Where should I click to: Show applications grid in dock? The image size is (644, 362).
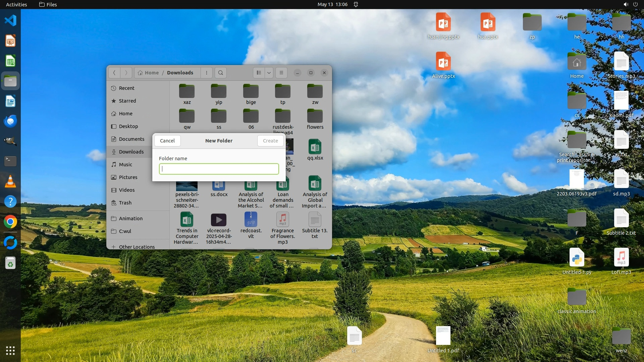point(10,351)
